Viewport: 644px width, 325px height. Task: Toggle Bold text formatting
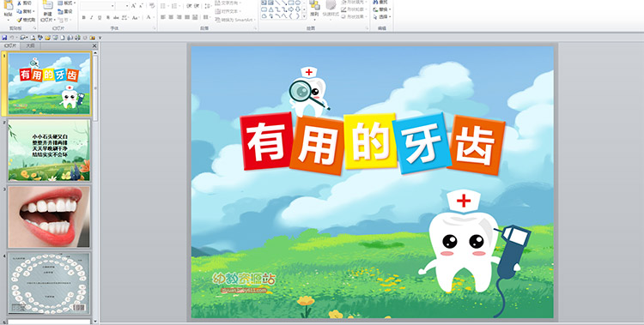[x=84, y=17]
